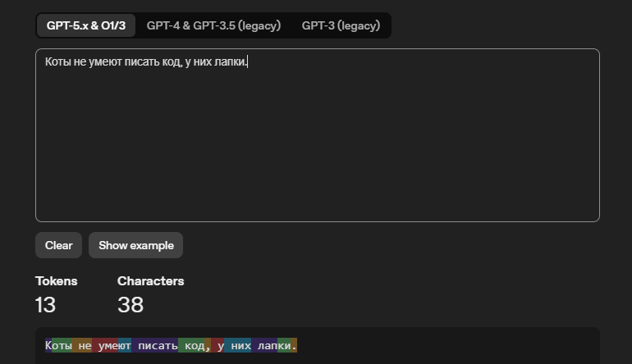Screen dimensions: 632x364
Task: Click the red 'уме' token
Action: coord(105,345)
